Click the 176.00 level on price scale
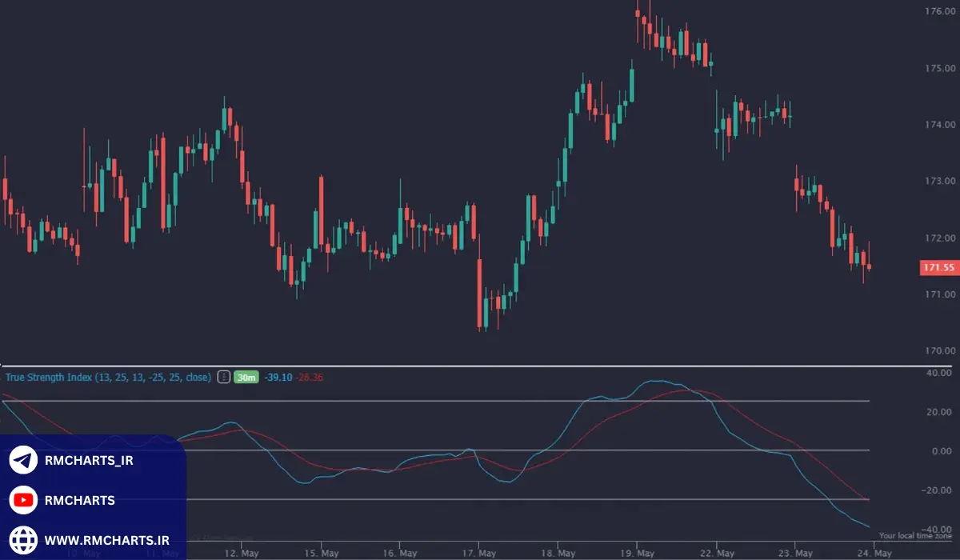This screenshot has width=960, height=560. point(937,12)
